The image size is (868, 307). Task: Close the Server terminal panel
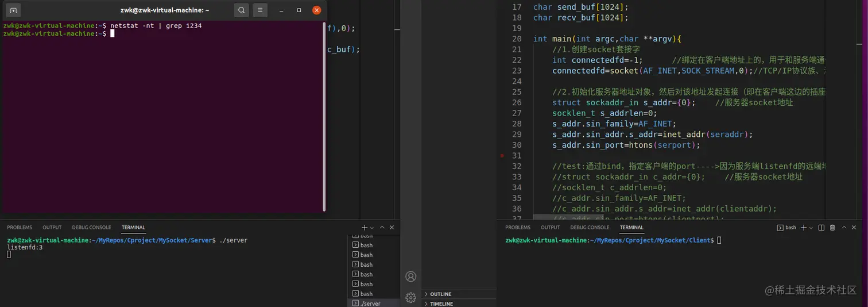tap(392, 228)
